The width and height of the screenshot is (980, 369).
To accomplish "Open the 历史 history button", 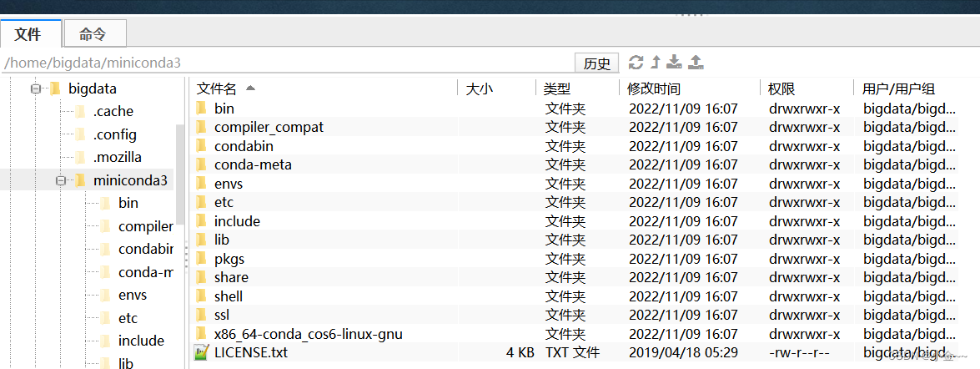I will click(x=597, y=63).
